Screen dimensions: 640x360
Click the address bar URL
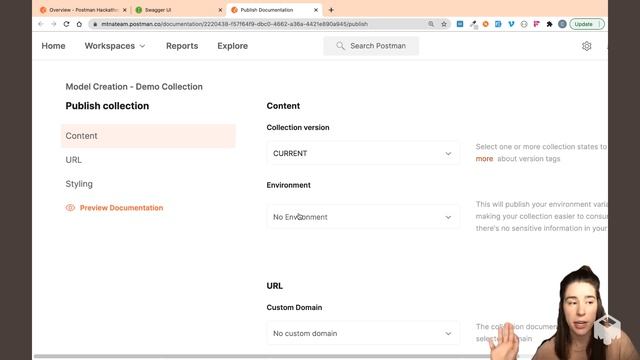[x=234, y=24]
